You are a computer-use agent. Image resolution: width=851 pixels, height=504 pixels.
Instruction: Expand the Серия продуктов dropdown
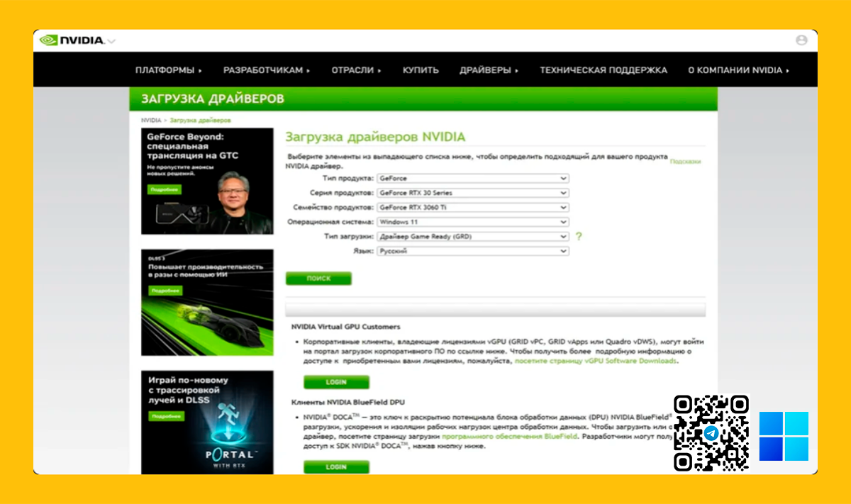473,193
